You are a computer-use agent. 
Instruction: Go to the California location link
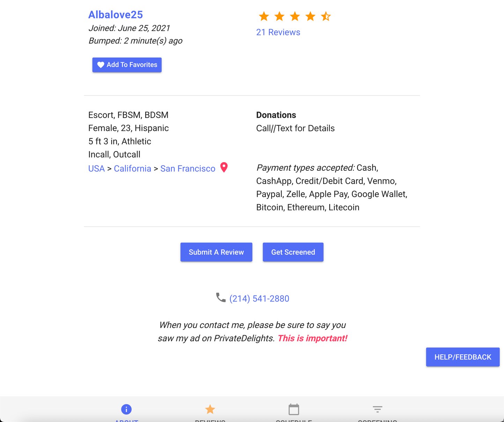[133, 169]
